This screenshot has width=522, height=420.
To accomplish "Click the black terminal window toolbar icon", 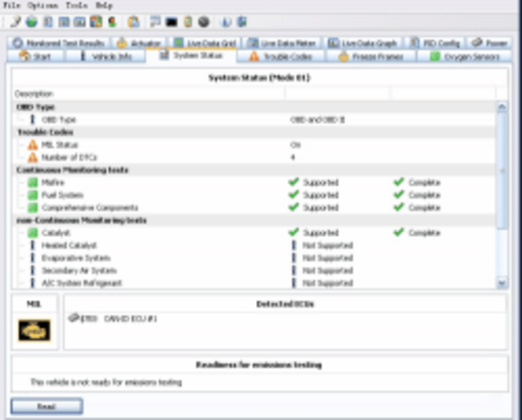I will (171, 22).
